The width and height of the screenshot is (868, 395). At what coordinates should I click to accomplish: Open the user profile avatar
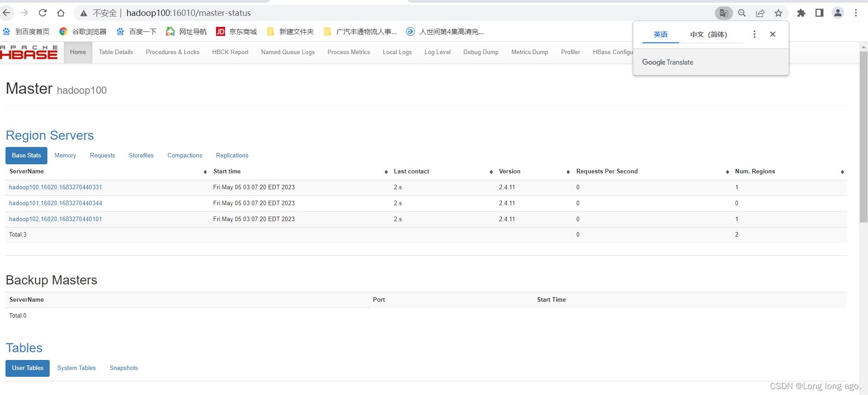click(x=837, y=13)
